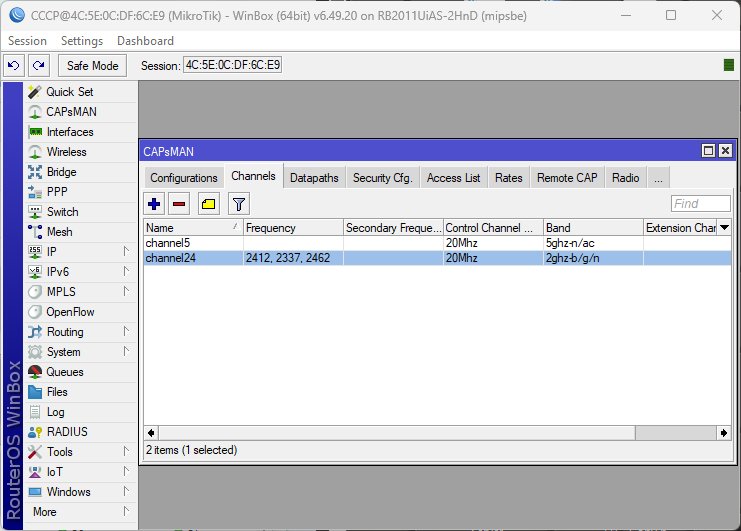Open the Mesh sidebar item
This screenshot has height=531, width=741.
[80, 232]
